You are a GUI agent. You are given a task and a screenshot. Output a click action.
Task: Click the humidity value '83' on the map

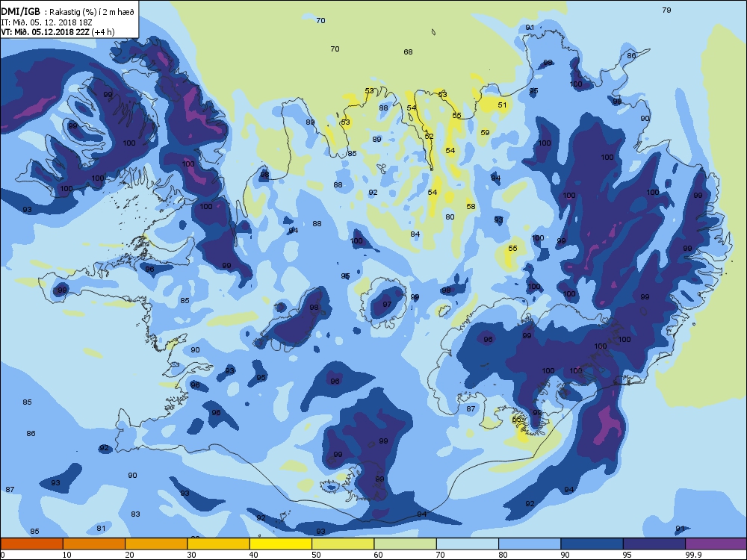(x=135, y=514)
